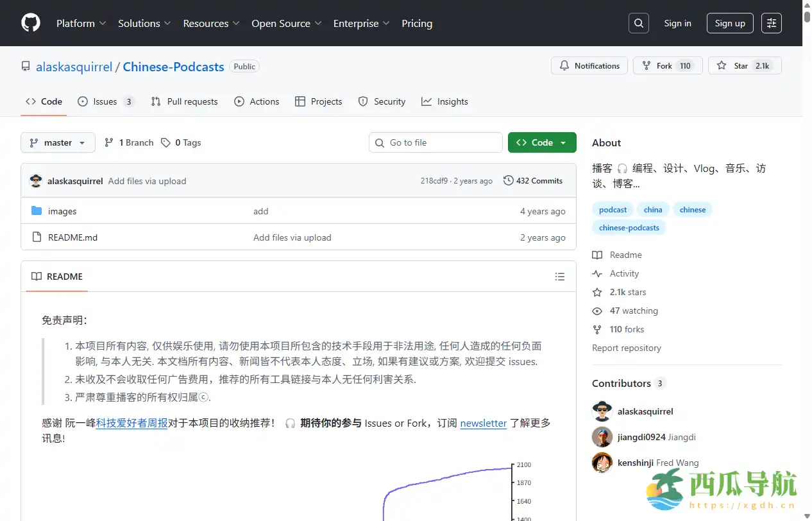Open the green Code dropdown
The height and width of the screenshot is (521, 812).
pyautogui.click(x=541, y=142)
